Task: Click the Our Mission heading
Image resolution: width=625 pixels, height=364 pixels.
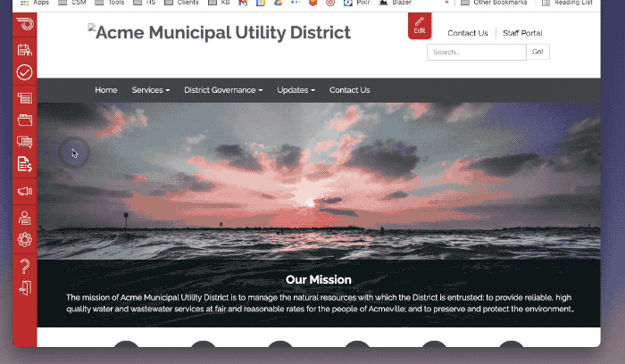Action: 319,279
